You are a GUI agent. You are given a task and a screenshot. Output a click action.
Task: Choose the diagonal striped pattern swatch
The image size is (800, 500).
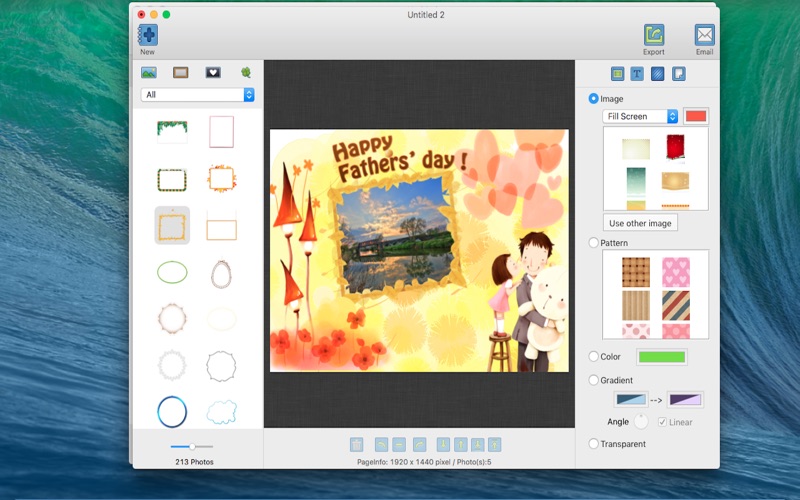tap(676, 306)
